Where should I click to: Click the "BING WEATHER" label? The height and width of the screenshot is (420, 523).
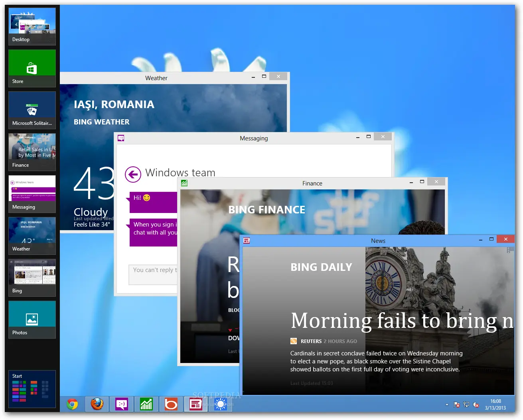click(x=102, y=122)
